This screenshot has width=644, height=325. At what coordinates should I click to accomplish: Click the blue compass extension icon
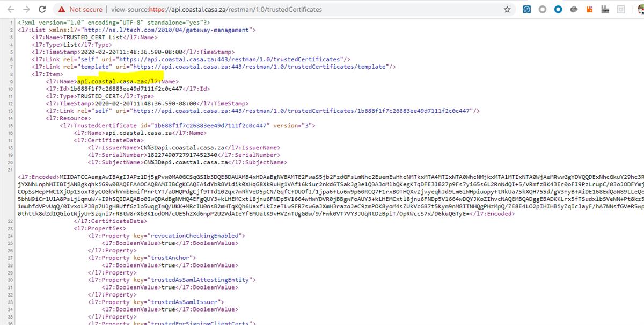[x=526, y=9]
